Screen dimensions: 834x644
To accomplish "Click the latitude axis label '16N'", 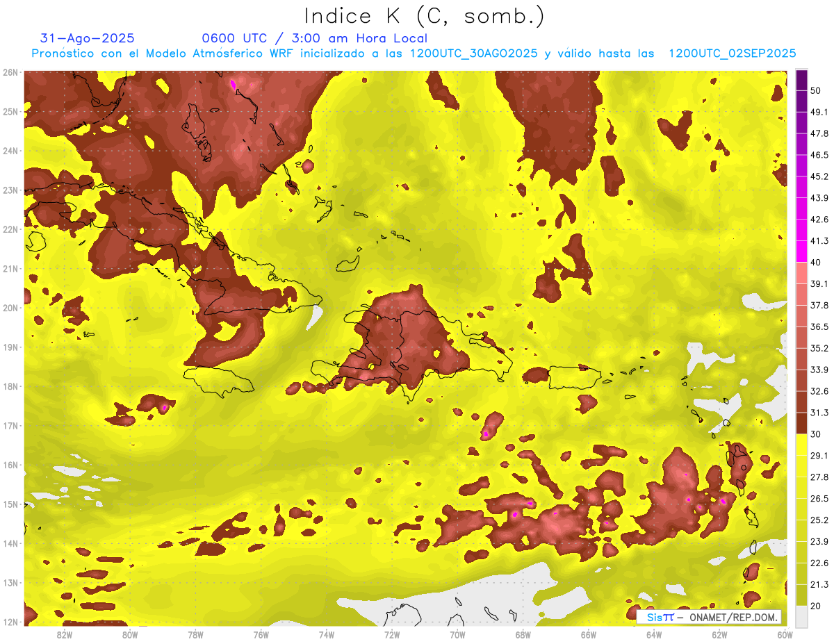I will pos(10,465).
